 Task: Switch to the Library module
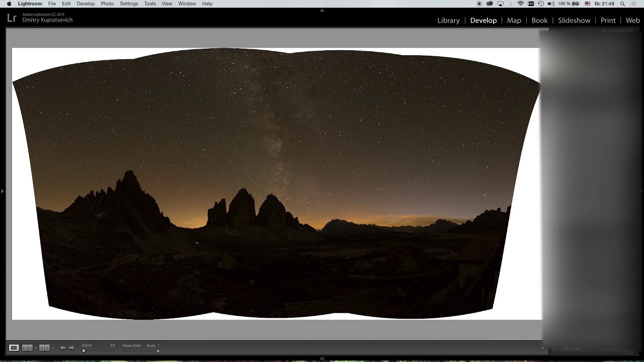[448, 21]
